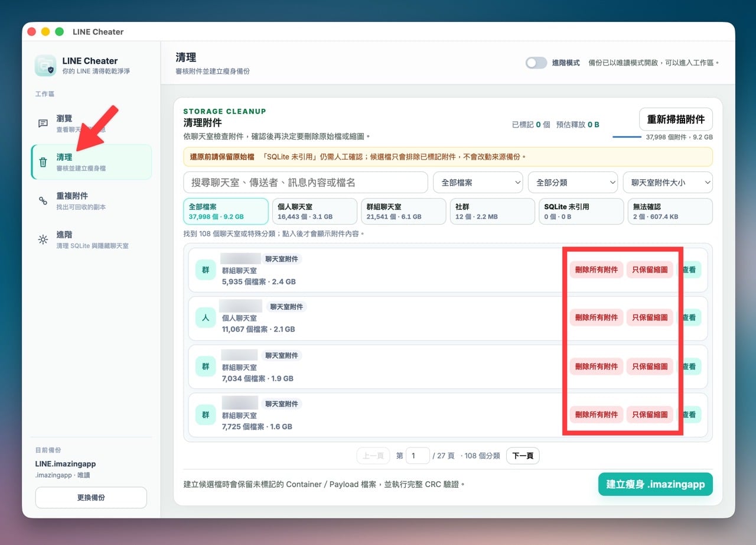Click the scan progress bar under 重新掃描附件

(627, 137)
